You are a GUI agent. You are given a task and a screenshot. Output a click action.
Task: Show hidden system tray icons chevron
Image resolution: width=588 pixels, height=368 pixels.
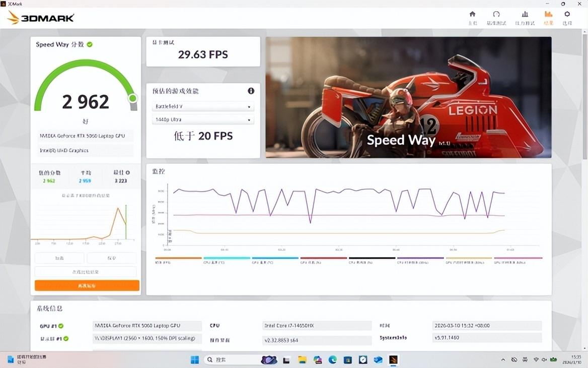coord(503,360)
